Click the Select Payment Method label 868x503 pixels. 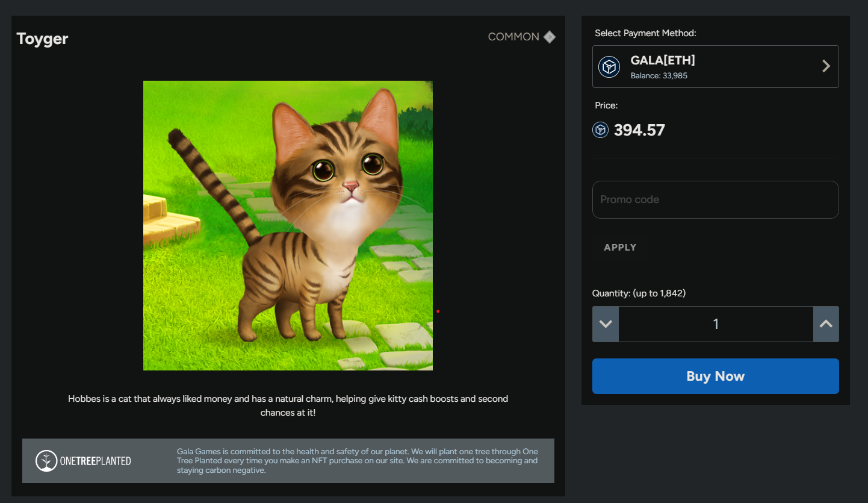pyautogui.click(x=645, y=33)
